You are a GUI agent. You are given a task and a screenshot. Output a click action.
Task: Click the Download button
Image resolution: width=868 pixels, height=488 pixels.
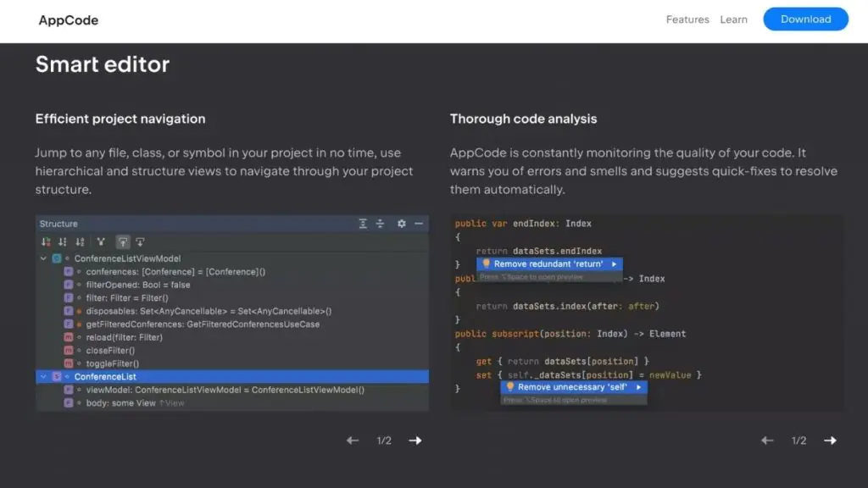click(x=805, y=19)
